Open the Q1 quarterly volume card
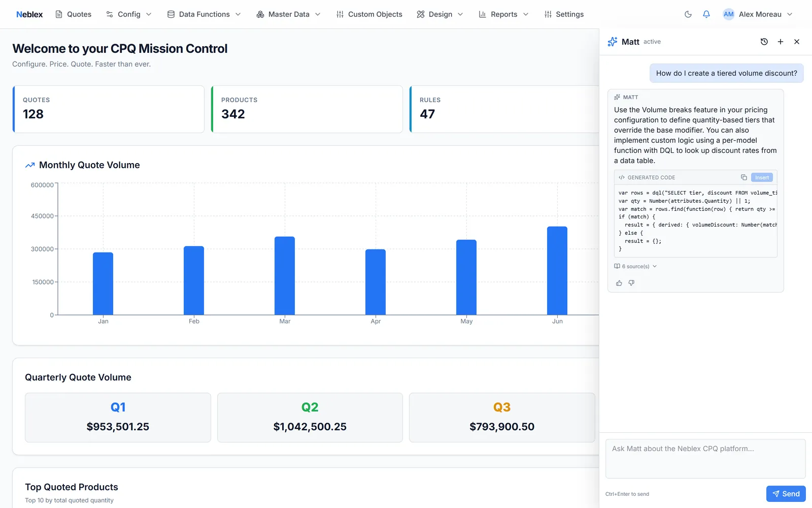Screen dimensions: 812x508 (x=118, y=418)
